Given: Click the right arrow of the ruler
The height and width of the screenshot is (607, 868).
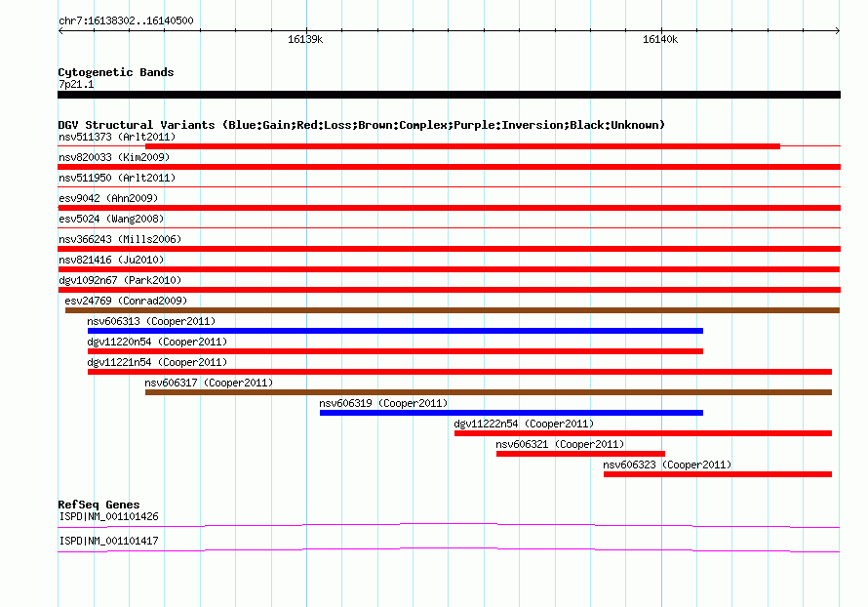Looking at the screenshot, I should (x=838, y=30).
